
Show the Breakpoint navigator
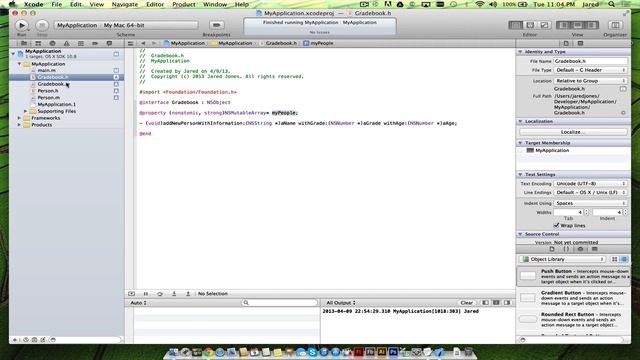pos(95,43)
